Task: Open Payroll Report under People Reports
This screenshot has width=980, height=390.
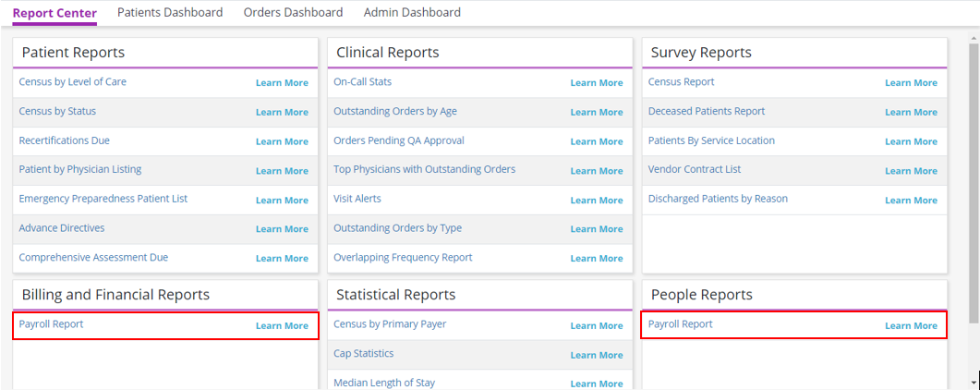Action: click(680, 324)
